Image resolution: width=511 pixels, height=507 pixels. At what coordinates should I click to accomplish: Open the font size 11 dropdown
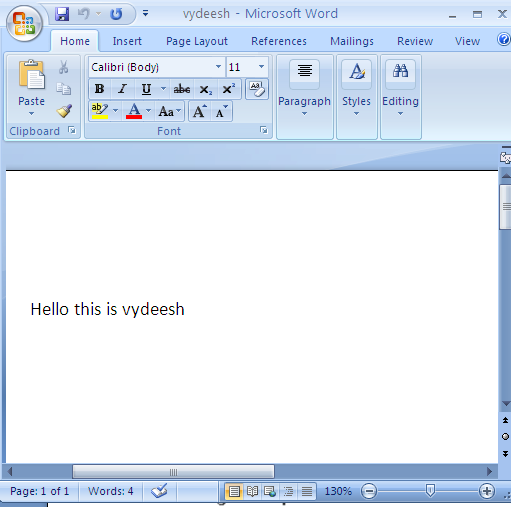click(262, 67)
